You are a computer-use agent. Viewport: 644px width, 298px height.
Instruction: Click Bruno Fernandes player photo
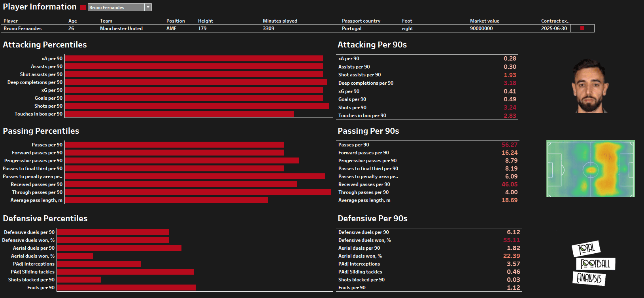pos(589,85)
